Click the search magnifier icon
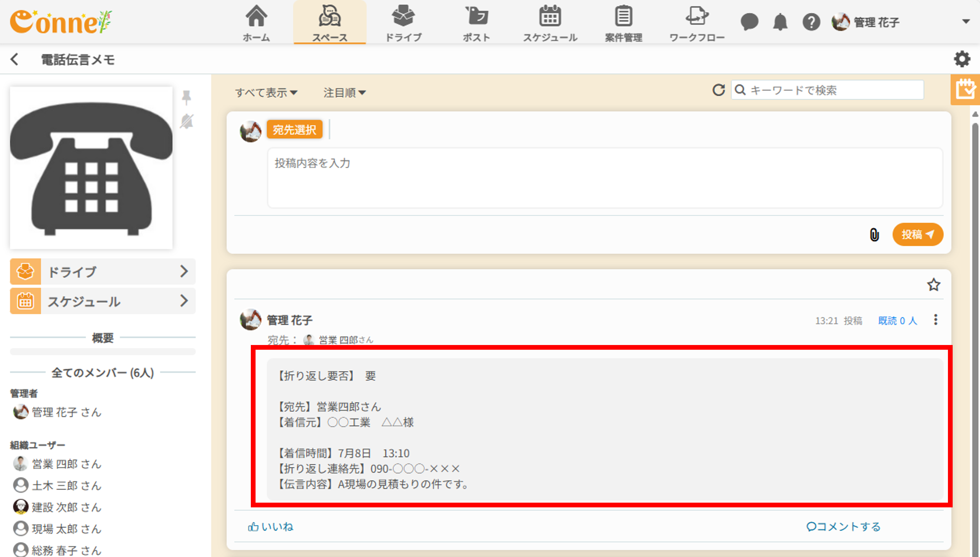Screen dimensions: 980x557 point(741,90)
